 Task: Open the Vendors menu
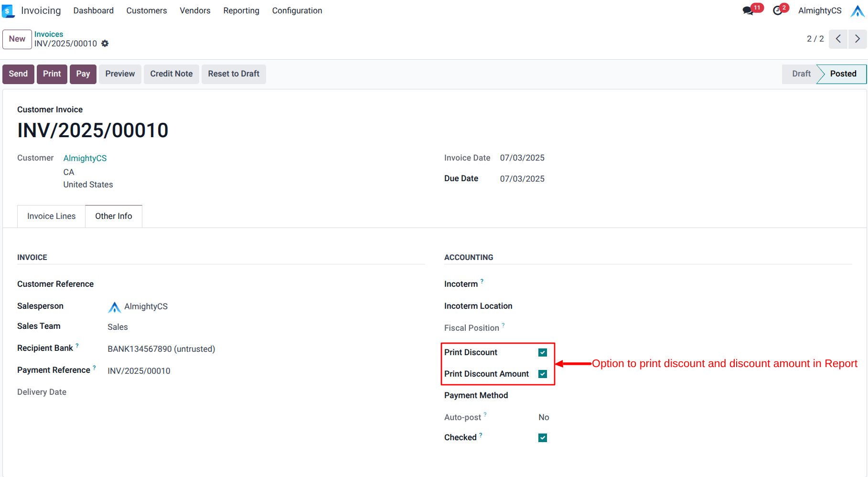coord(195,11)
